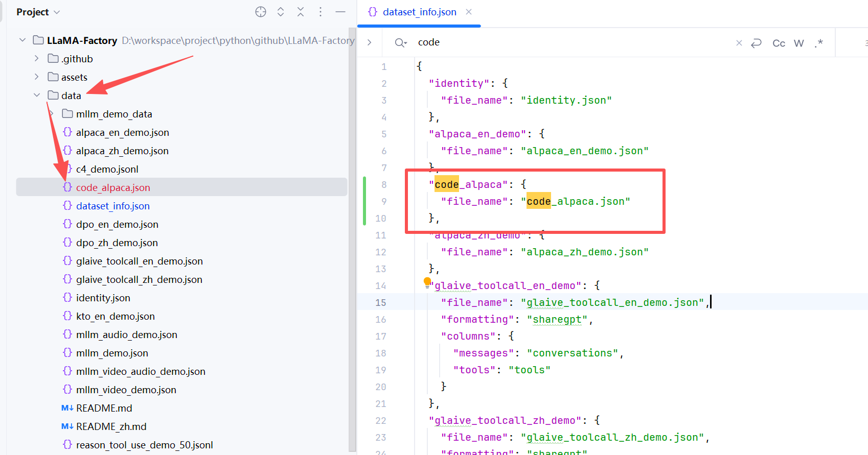Select the mllm_demo_data folder
The height and width of the screenshot is (455, 868).
click(x=114, y=114)
